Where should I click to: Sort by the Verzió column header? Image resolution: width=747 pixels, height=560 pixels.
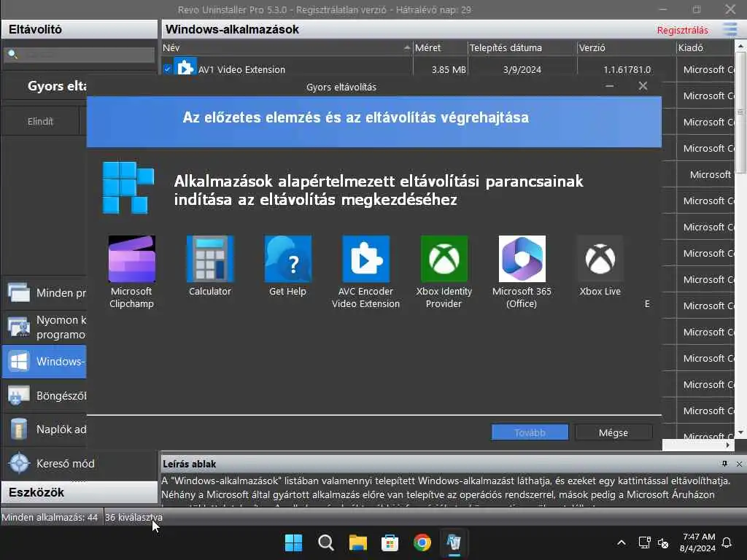627,47
